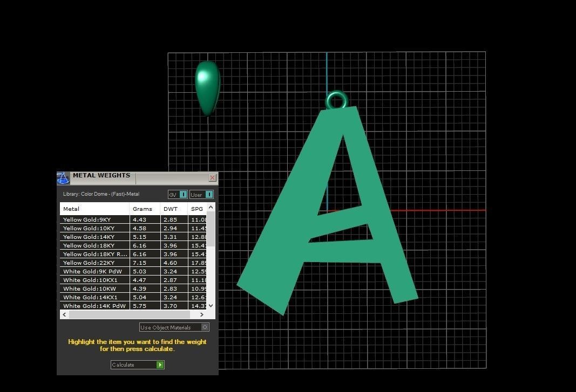Click the Metal Weights panel logo icon
The height and width of the screenshot is (392, 576).
click(x=63, y=178)
